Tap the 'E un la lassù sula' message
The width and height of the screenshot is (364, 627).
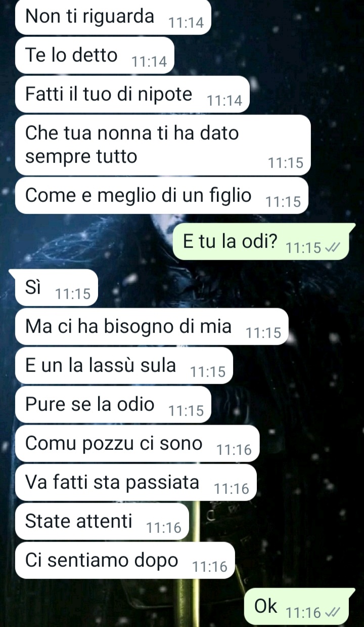124,365
